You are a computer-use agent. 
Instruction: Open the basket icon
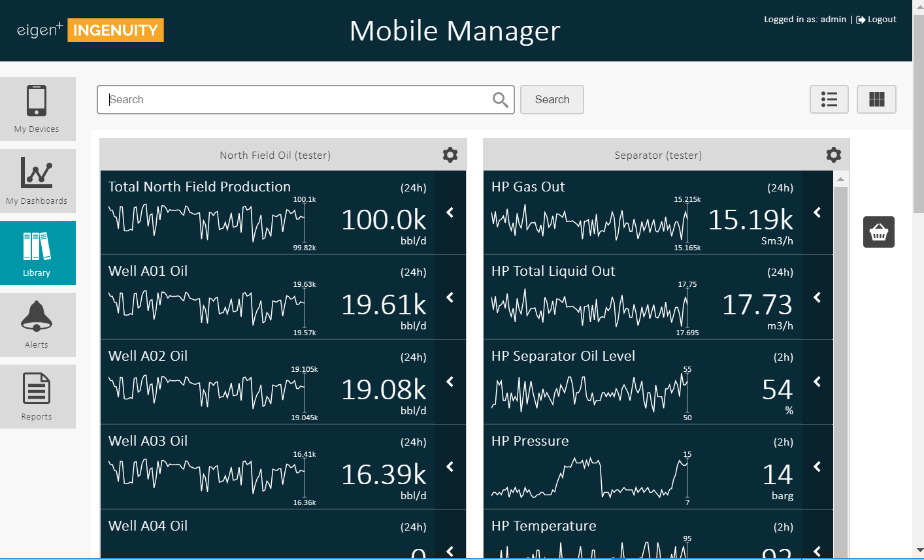pos(879,232)
